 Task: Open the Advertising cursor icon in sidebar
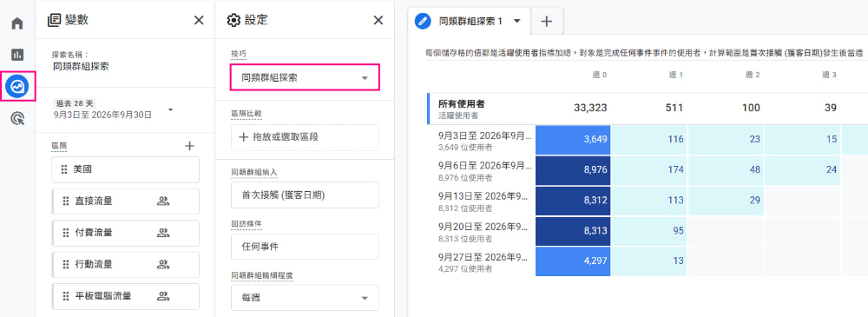click(x=17, y=118)
